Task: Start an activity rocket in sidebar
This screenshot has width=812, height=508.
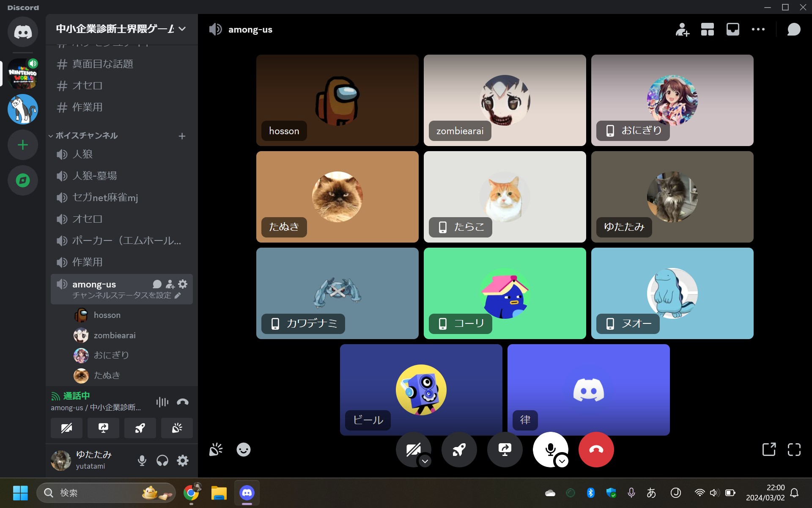Action: click(140, 428)
